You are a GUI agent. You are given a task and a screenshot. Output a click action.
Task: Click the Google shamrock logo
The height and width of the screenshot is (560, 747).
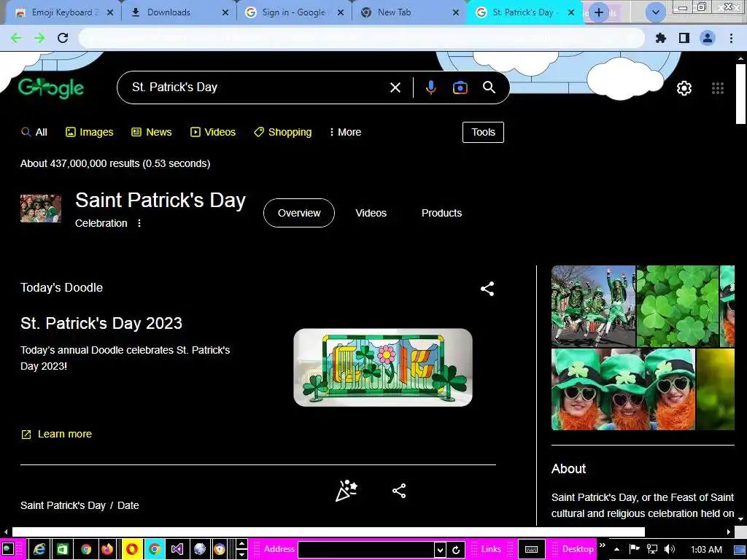click(x=51, y=88)
